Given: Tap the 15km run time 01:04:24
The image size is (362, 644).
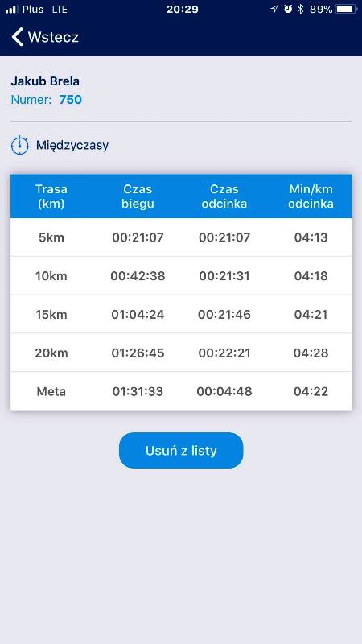Looking at the screenshot, I should pos(138,315).
